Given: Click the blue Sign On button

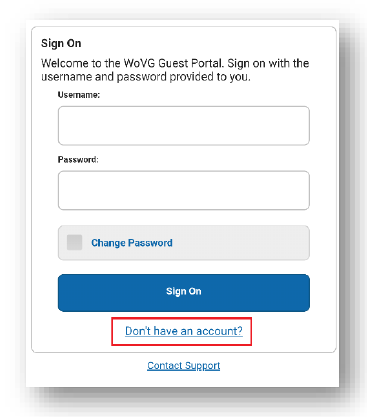Looking at the screenshot, I should click(184, 293).
